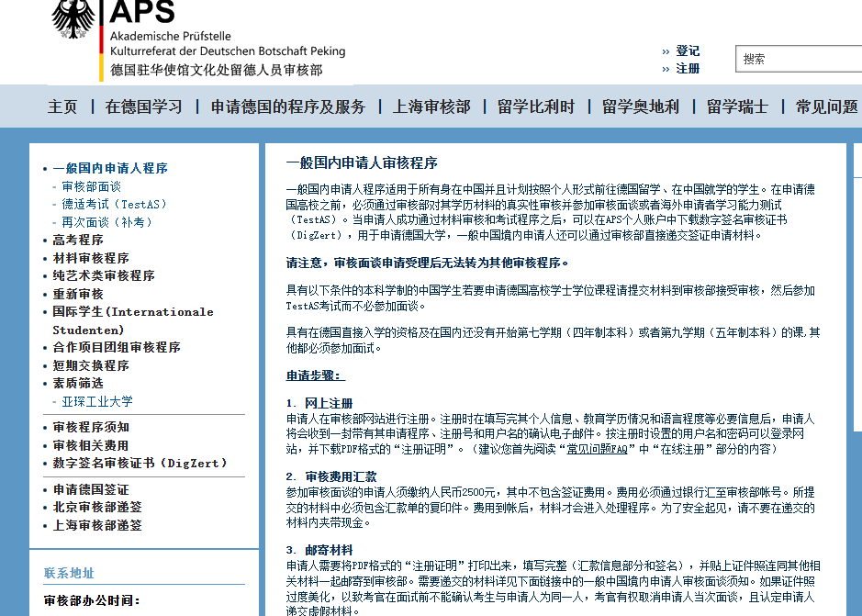Select 申请德国的程序及服务 in navigation bar

(x=288, y=106)
